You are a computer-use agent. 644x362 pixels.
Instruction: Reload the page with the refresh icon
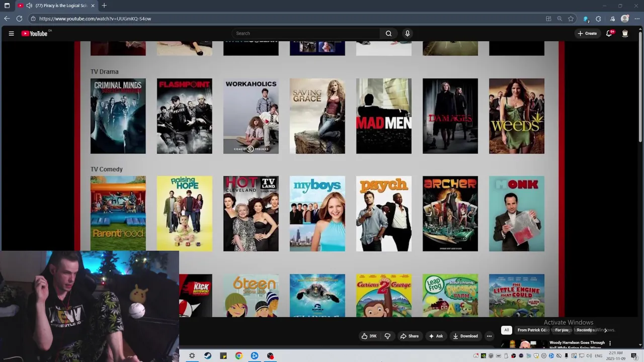(19, 19)
